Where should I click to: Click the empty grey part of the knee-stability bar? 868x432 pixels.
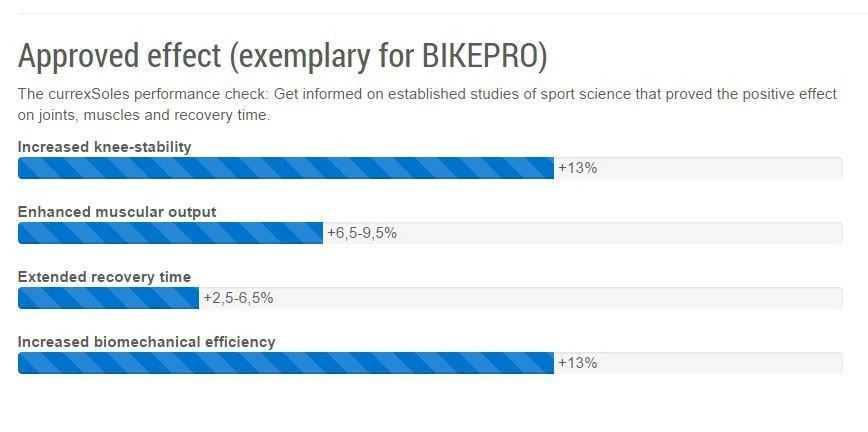tap(720, 168)
